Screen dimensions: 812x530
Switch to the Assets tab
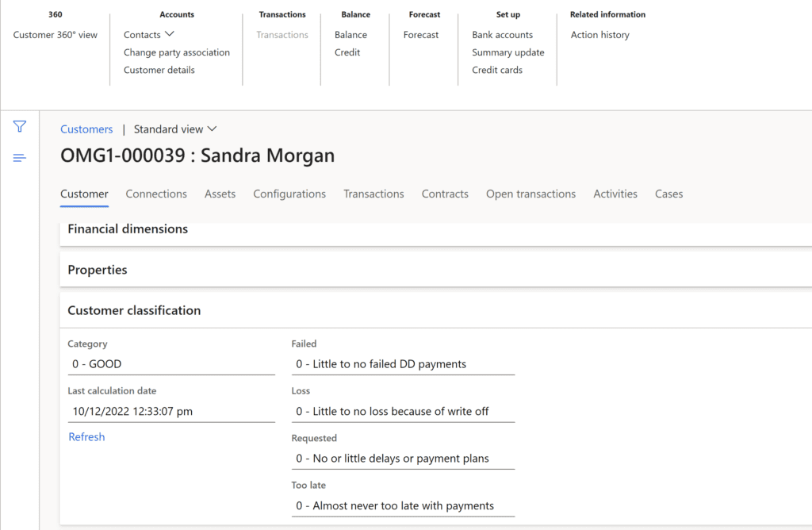[x=220, y=194]
